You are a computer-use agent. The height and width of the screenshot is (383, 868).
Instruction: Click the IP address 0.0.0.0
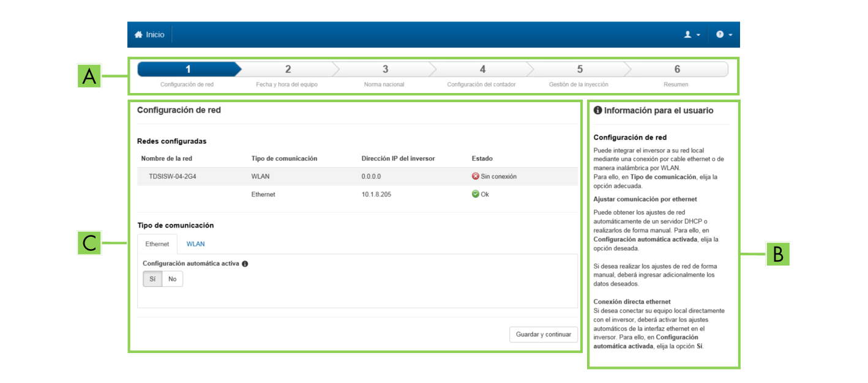tap(371, 176)
